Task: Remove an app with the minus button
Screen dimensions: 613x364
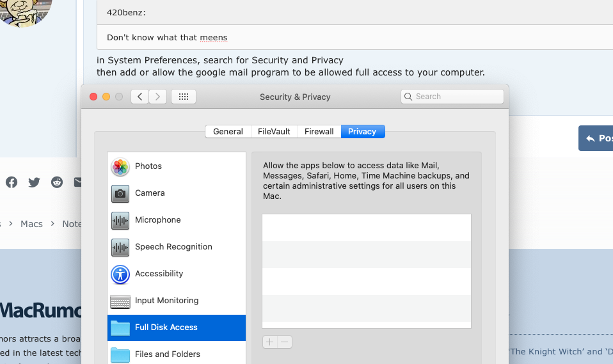Action: click(285, 342)
